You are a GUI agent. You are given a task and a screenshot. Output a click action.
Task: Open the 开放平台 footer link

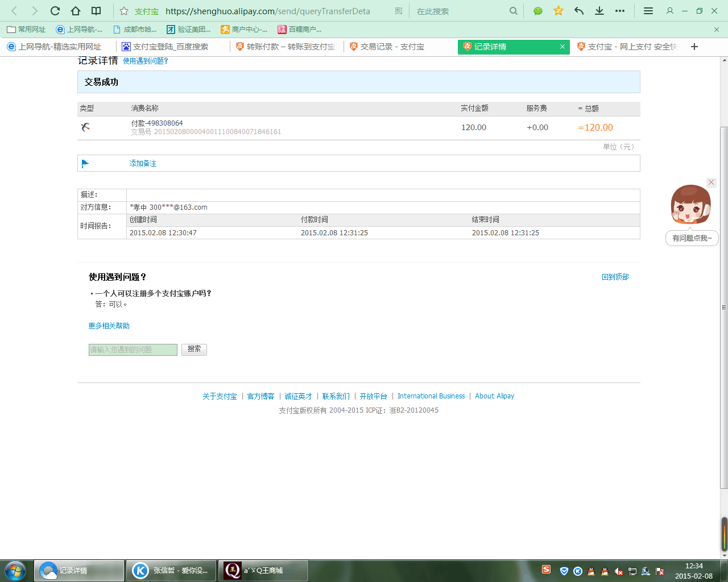373,396
